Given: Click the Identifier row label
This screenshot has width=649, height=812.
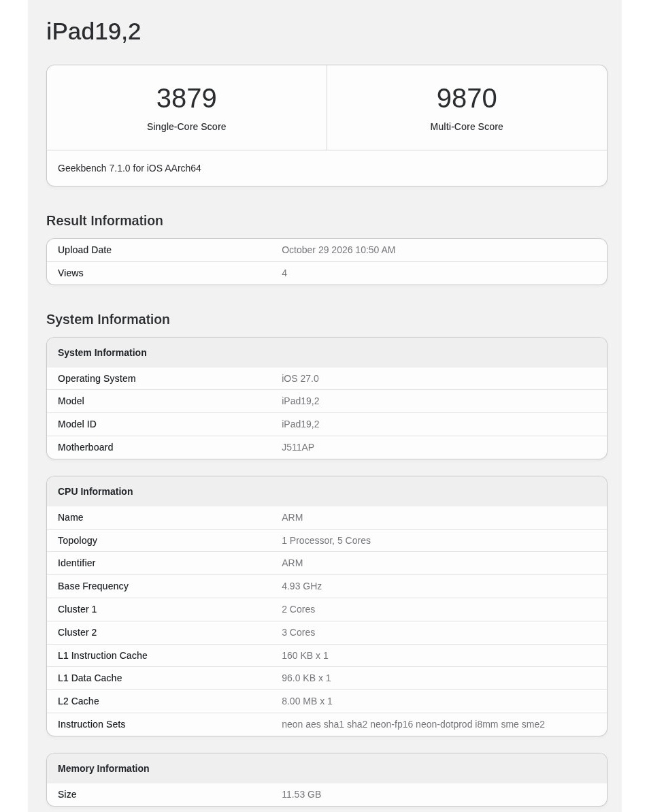Looking at the screenshot, I should (x=77, y=563).
